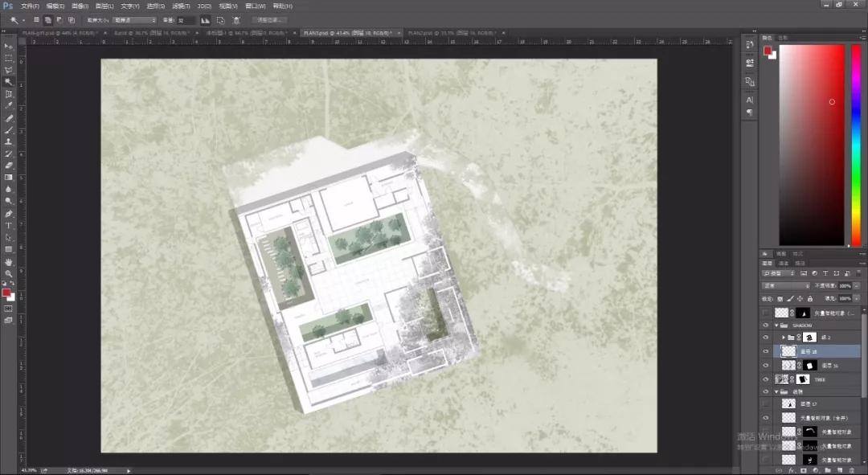The height and width of the screenshot is (475, 868).
Task: Open the Edit menu
Action: pos(55,6)
